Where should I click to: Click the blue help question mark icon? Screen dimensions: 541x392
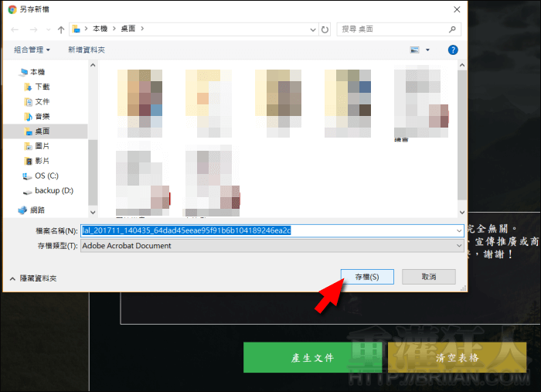453,49
